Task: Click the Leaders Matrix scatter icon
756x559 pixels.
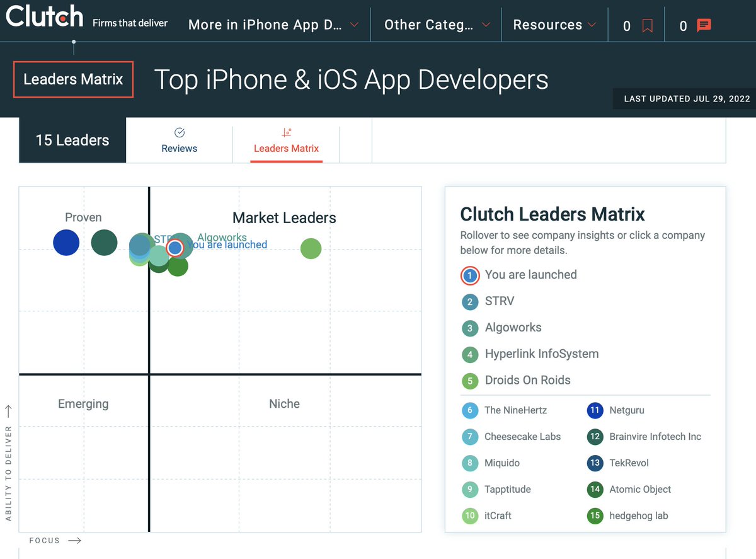Action: click(286, 132)
